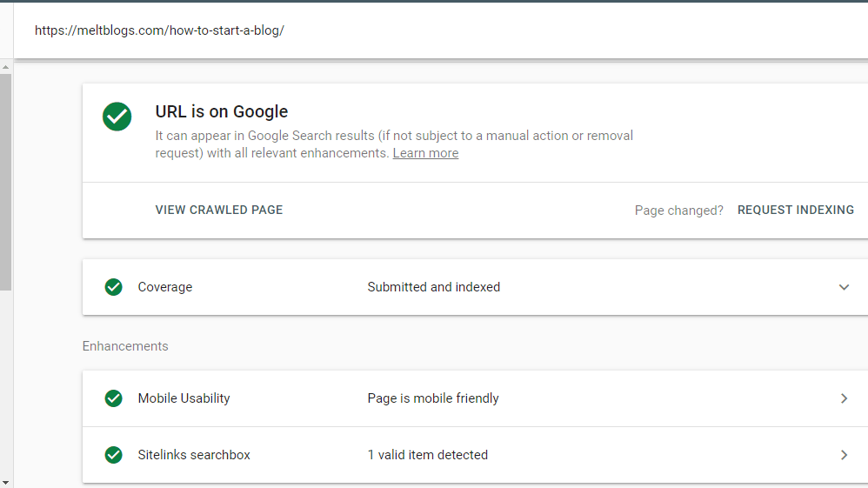Open the Learn more link
The height and width of the screenshot is (488, 868).
tap(425, 153)
